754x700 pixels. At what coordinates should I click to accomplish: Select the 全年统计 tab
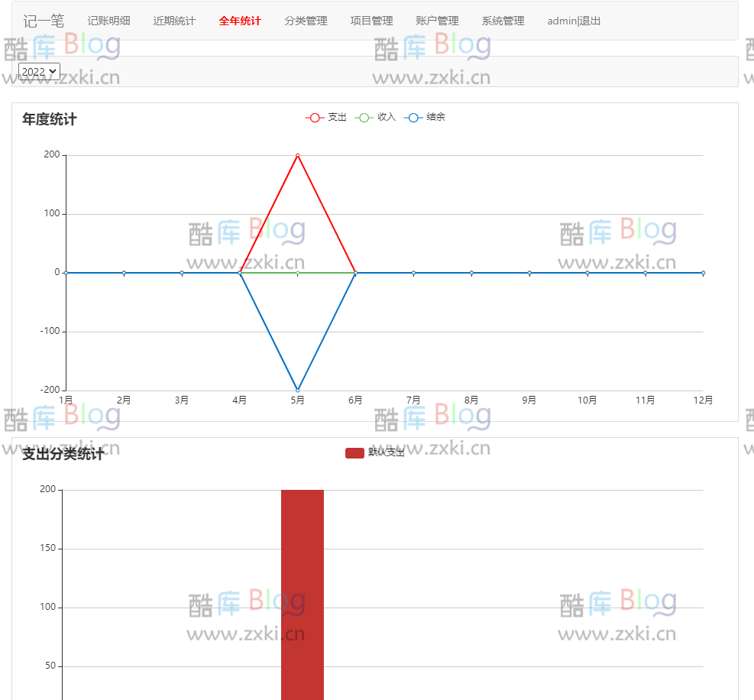coord(240,21)
